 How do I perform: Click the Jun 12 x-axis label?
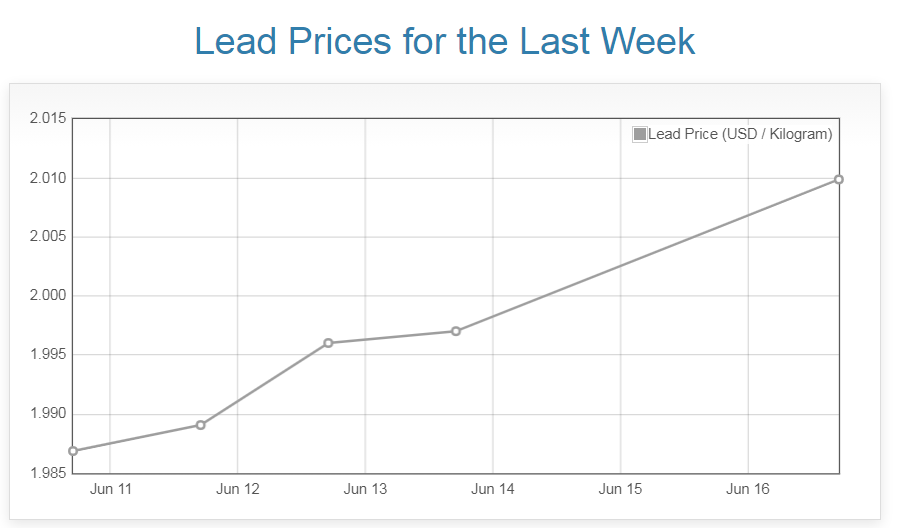click(x=238, y=489)
